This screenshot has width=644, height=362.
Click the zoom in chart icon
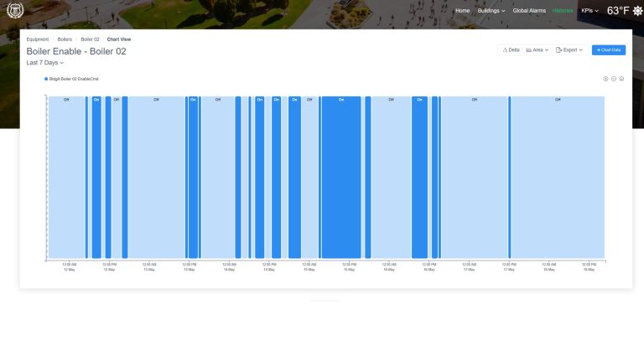(x=605, y=79)
